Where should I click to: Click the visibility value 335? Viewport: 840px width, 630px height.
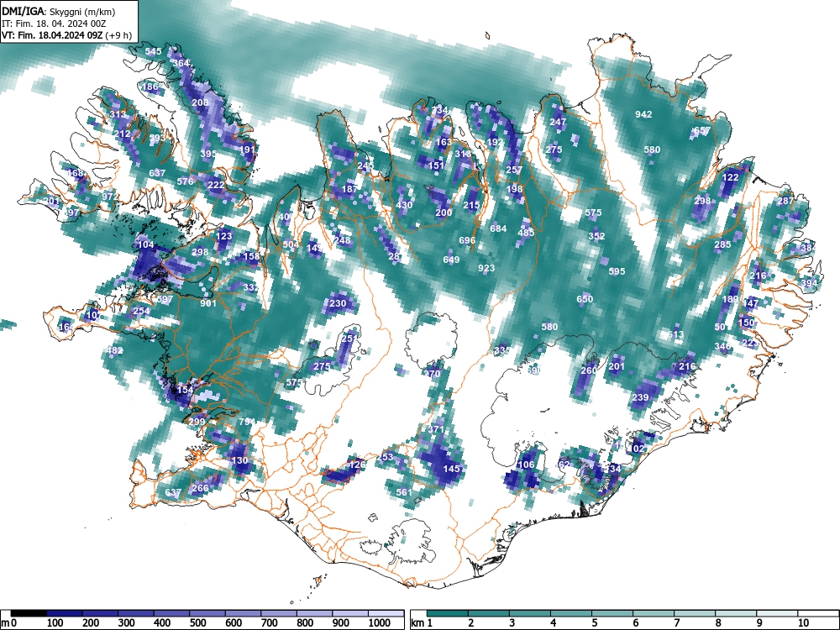point(502,351)
